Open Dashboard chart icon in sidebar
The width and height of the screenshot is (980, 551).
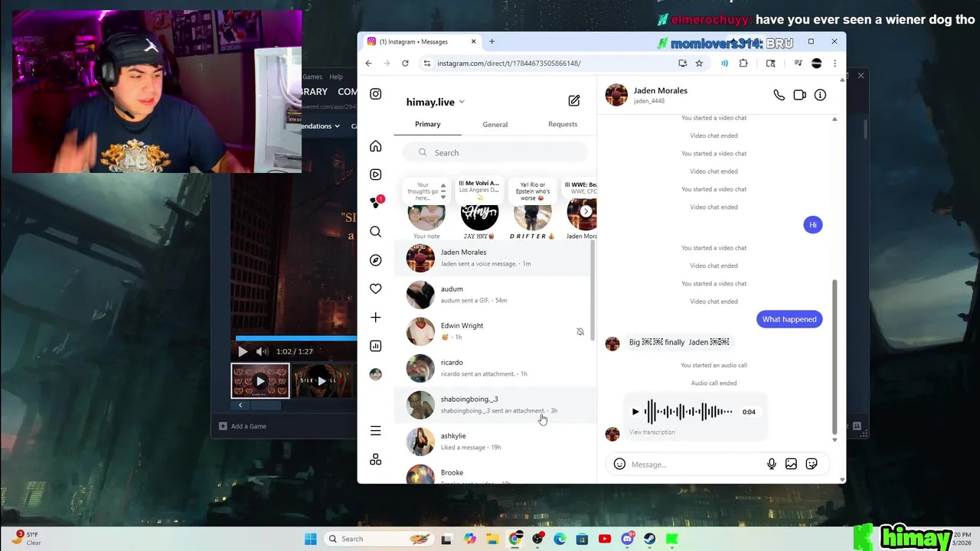coord(375,346)
